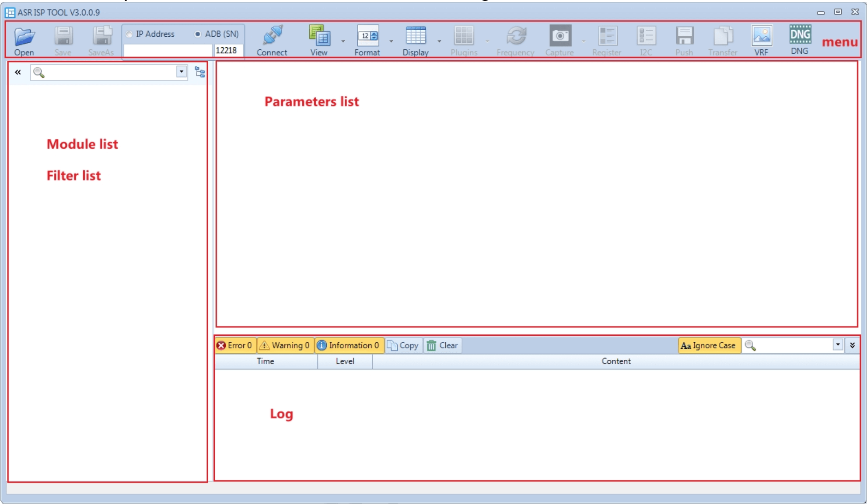Expand the log search dropdown arrow
This screenshot has height=504, width=867.
(x=838, y=345)
